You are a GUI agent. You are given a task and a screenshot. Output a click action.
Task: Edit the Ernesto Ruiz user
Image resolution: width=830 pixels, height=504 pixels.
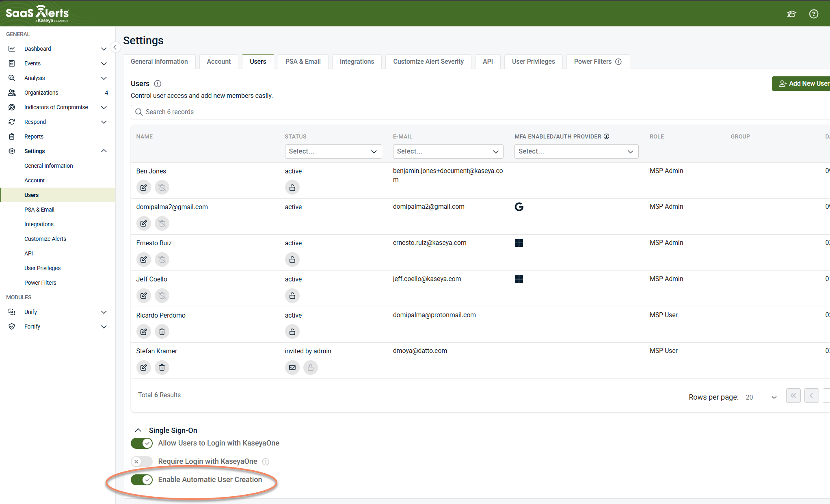point(144,260)
